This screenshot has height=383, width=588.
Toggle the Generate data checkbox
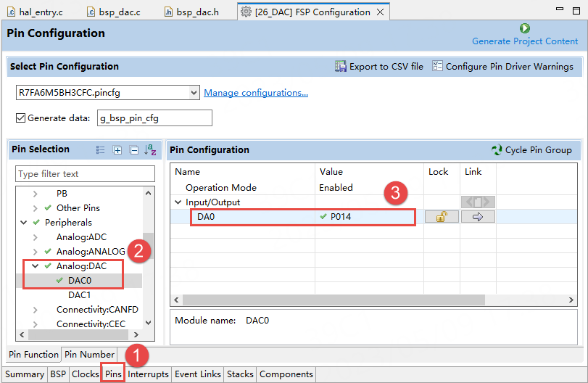(20, 118)
